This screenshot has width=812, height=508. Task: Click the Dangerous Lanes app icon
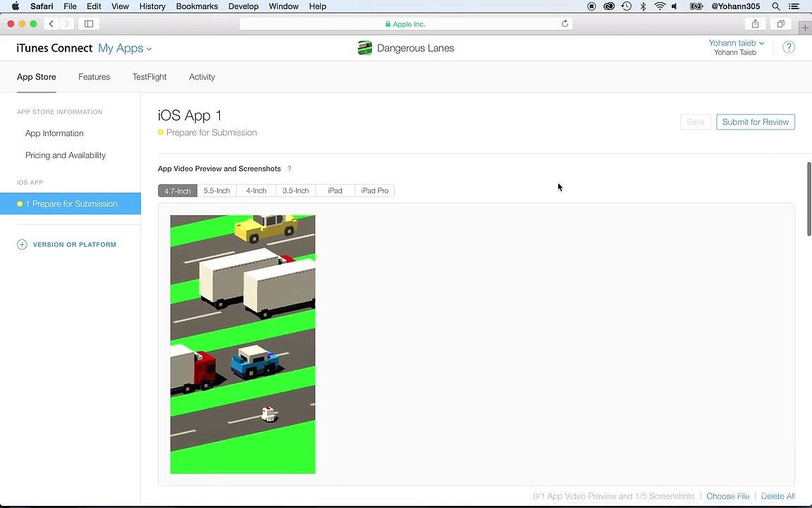click(x=364, y=48)
